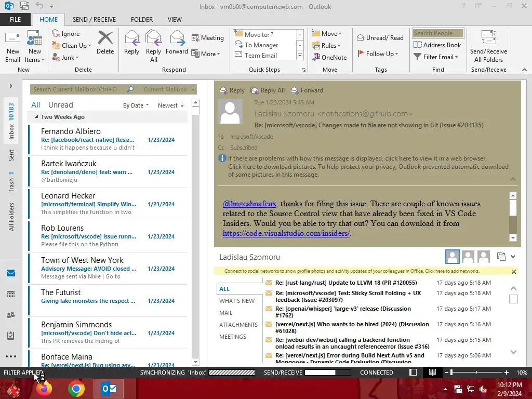532x399 pixels.
Task: Open the By Date sort dropdown
Action: (x=136, y=105)
